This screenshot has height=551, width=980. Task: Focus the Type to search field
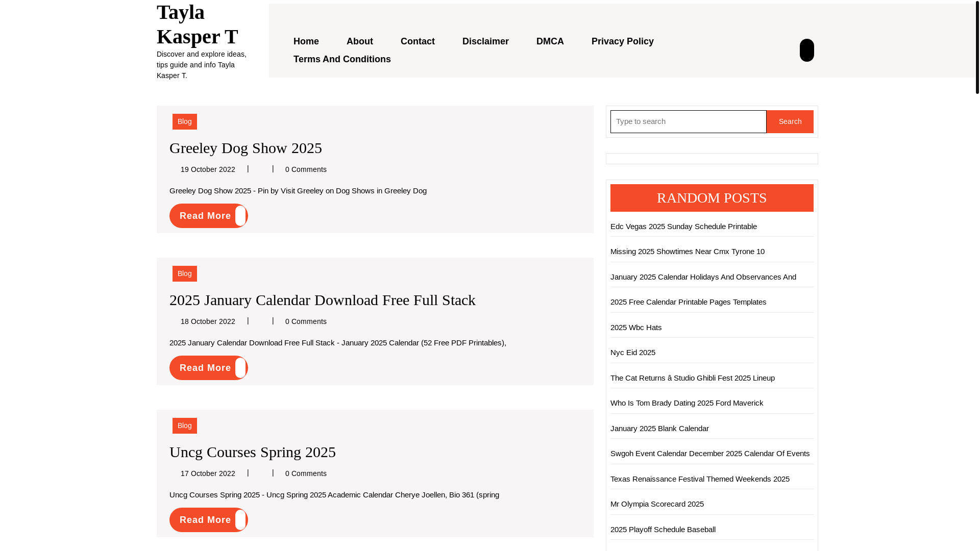pos(688,121)
